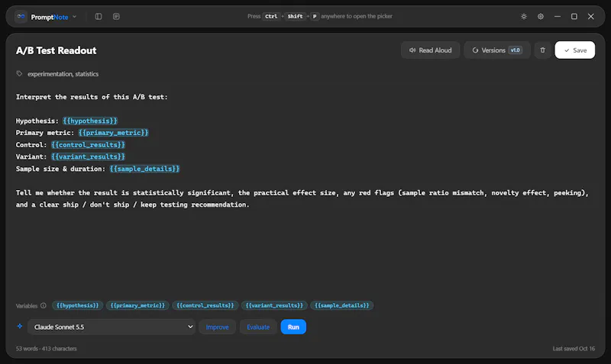Screen dimensions: 611x364
Task: Click the 'Tell me whether the result' paragraph
Action: 302,198
